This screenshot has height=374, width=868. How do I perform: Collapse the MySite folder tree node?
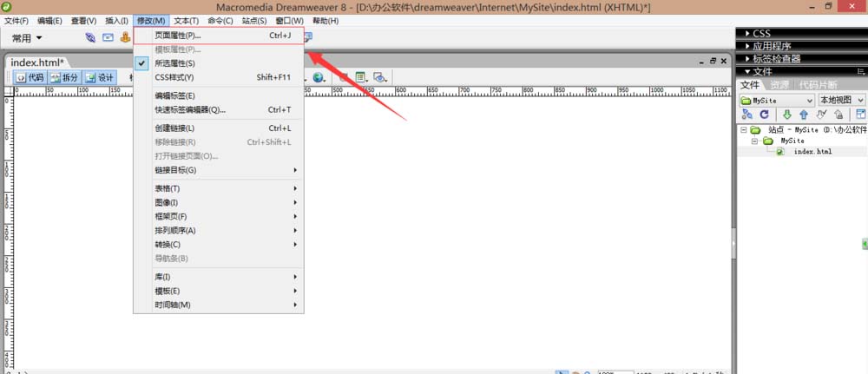tap(755, 141)
